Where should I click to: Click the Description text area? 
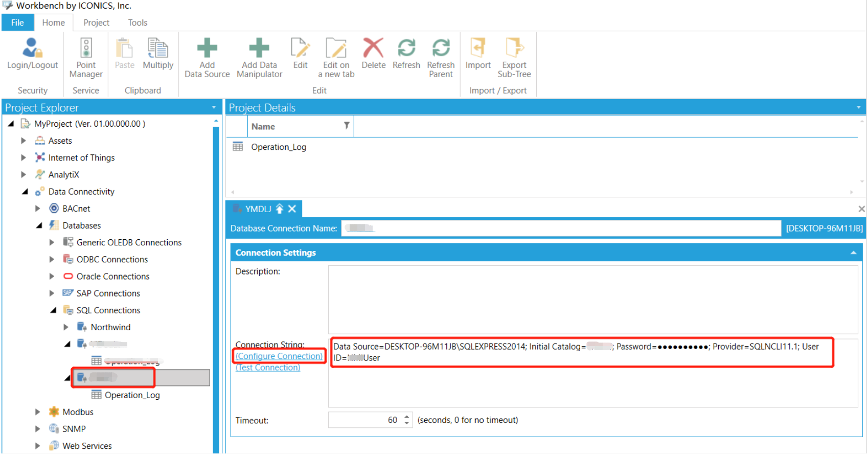(593, 300)
